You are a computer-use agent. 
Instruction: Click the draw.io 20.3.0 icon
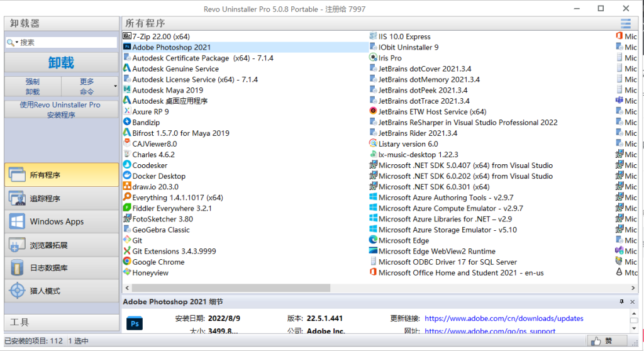[x=127, y=186]
